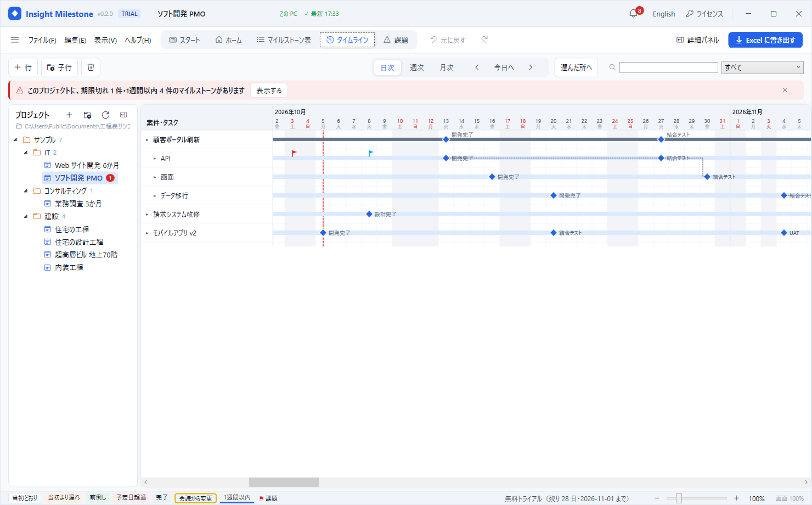Click the horizontal timeline scrollbar thumb
This screenshot has height=505, width=812.
click(284, 482)
